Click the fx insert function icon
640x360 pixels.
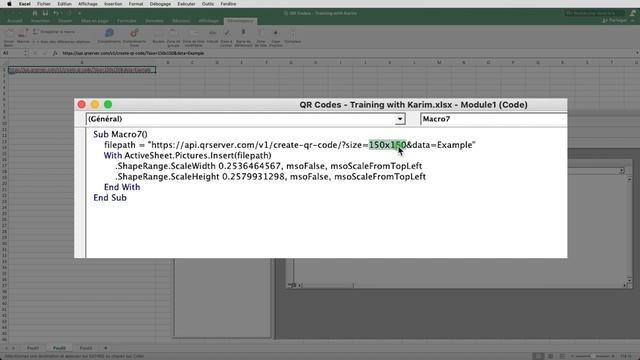tap(55, 53)
